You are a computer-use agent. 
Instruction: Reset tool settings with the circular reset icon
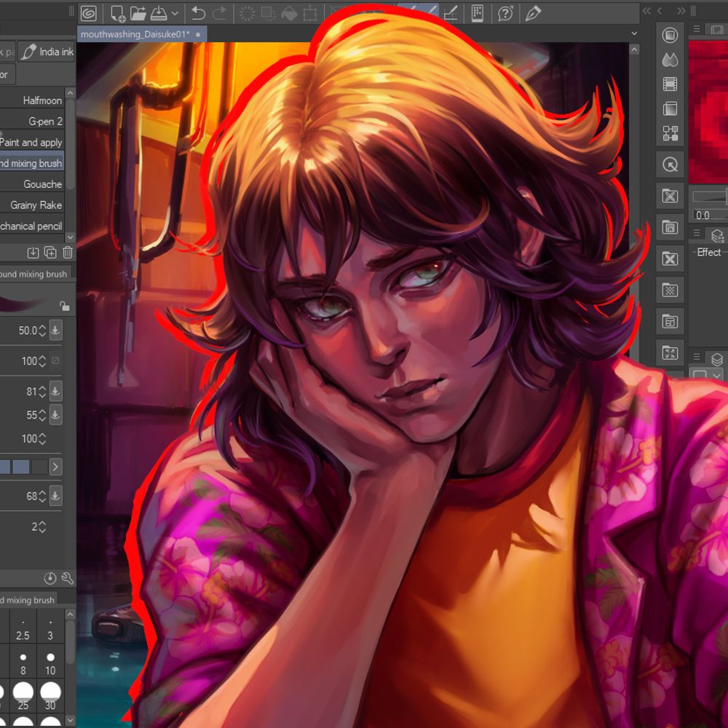coord(50,578)
